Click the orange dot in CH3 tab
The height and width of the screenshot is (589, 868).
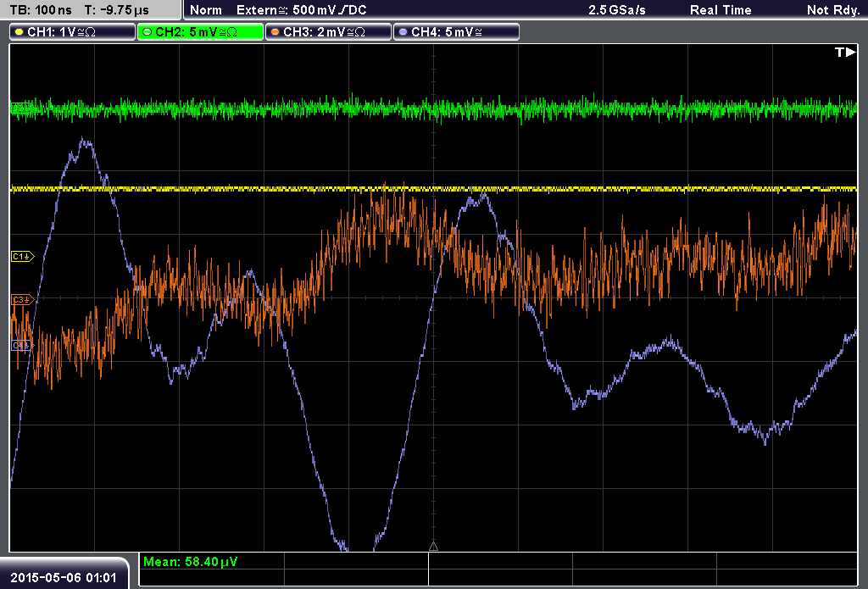(x=275, y=32)
